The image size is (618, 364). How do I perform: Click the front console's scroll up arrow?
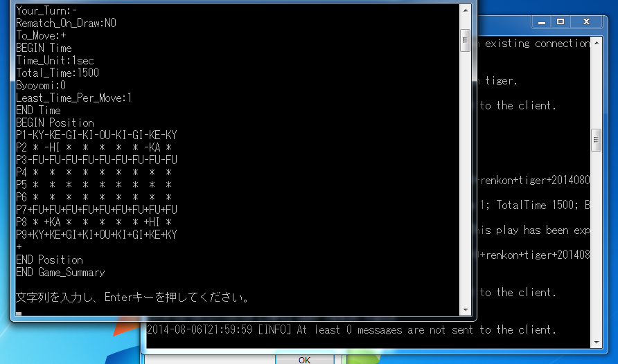pyautogui.click(x=466, y=10)
